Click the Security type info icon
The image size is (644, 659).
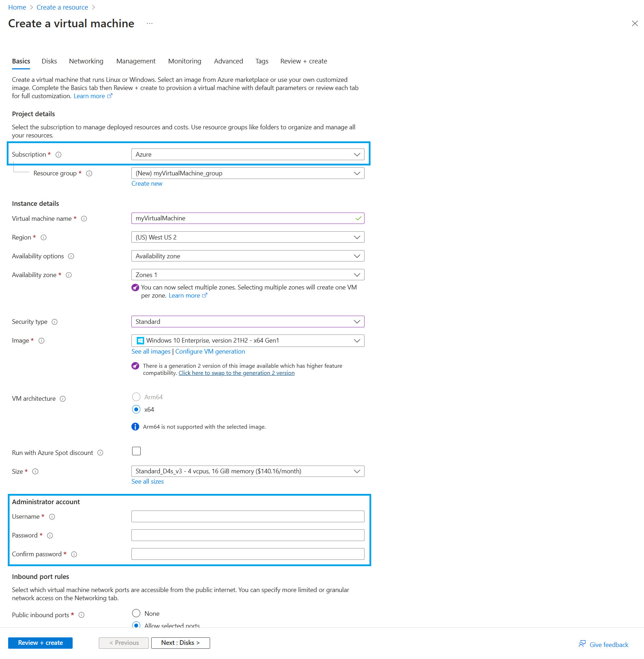pos(55,322)
